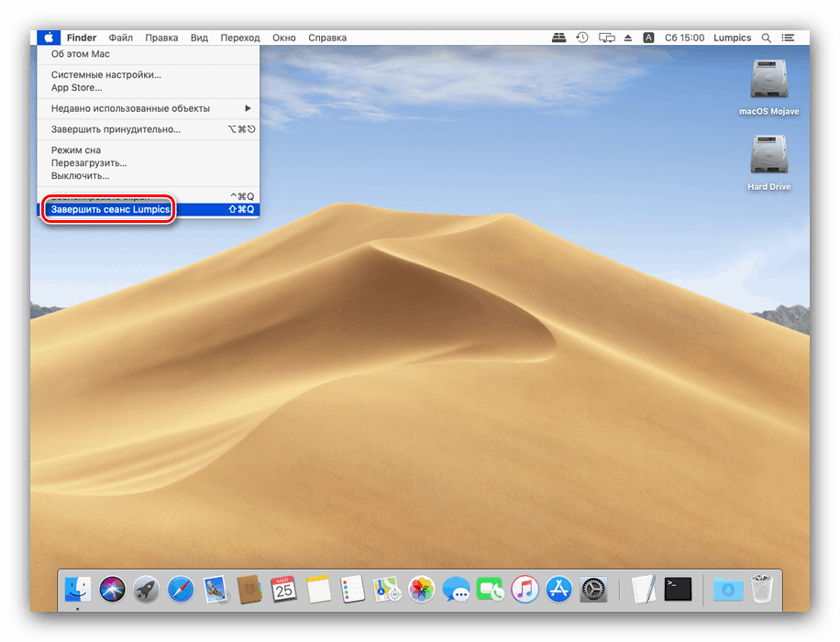Open the Finder menu
Viewport: 840px width, 642px height.
coord(82,38)
